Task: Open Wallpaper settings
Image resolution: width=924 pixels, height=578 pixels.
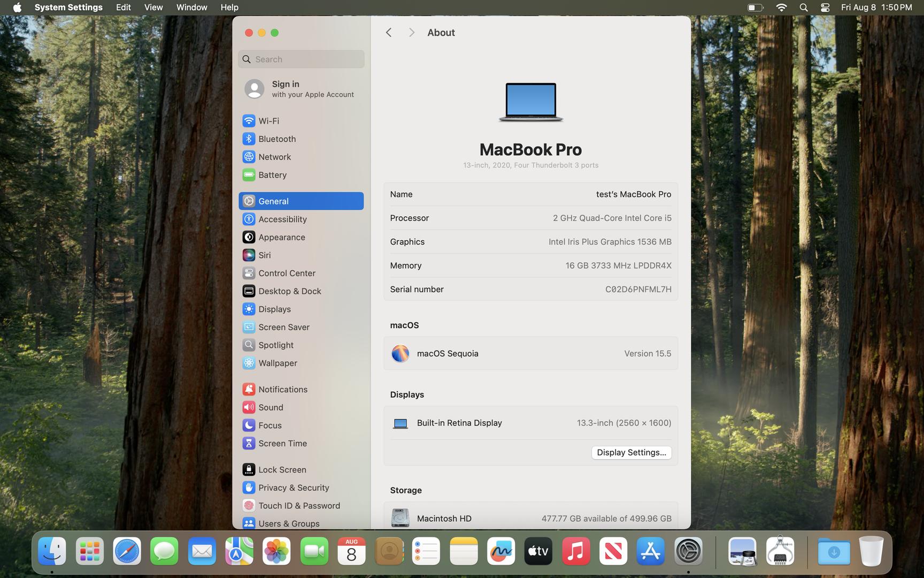Action: 301,363
